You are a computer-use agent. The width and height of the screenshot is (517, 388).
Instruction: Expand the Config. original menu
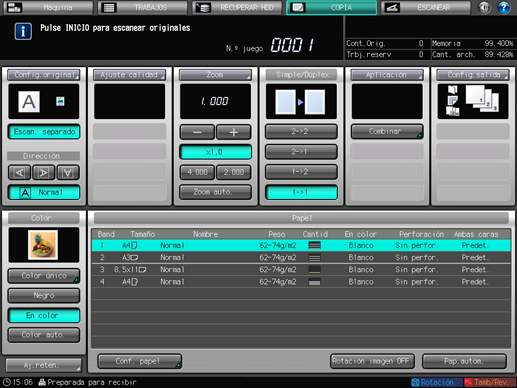(44, 75)
